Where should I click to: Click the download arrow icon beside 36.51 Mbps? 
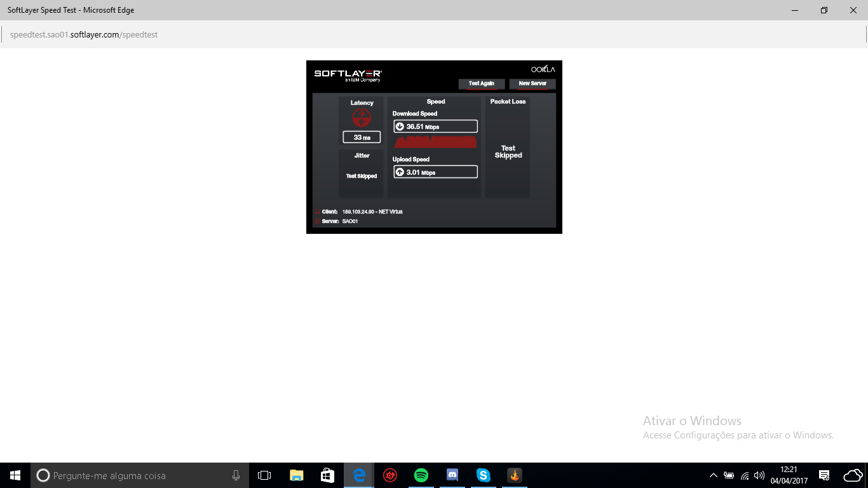(x=400, y=126)
